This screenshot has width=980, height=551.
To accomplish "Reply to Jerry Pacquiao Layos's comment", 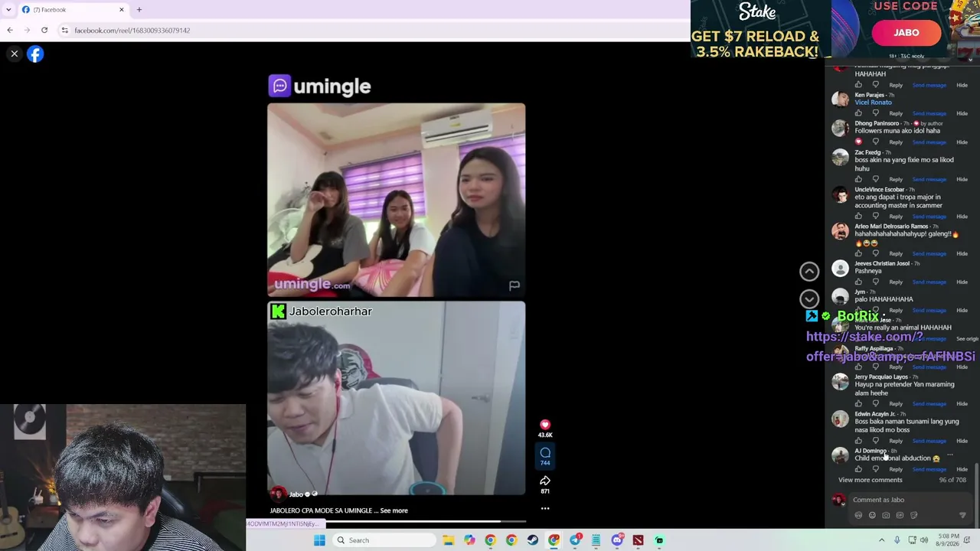I will tap(896, 403).
